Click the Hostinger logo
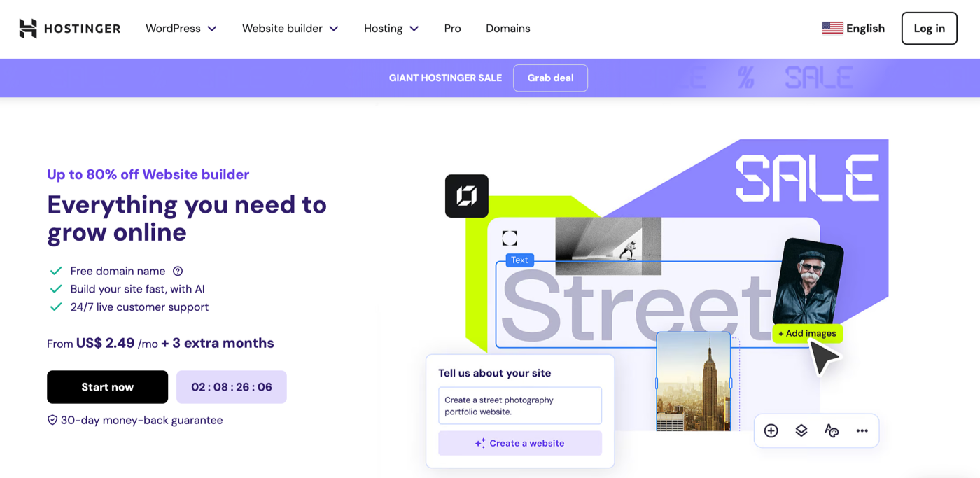Screen dimensions: 980x478 [69, 29]
